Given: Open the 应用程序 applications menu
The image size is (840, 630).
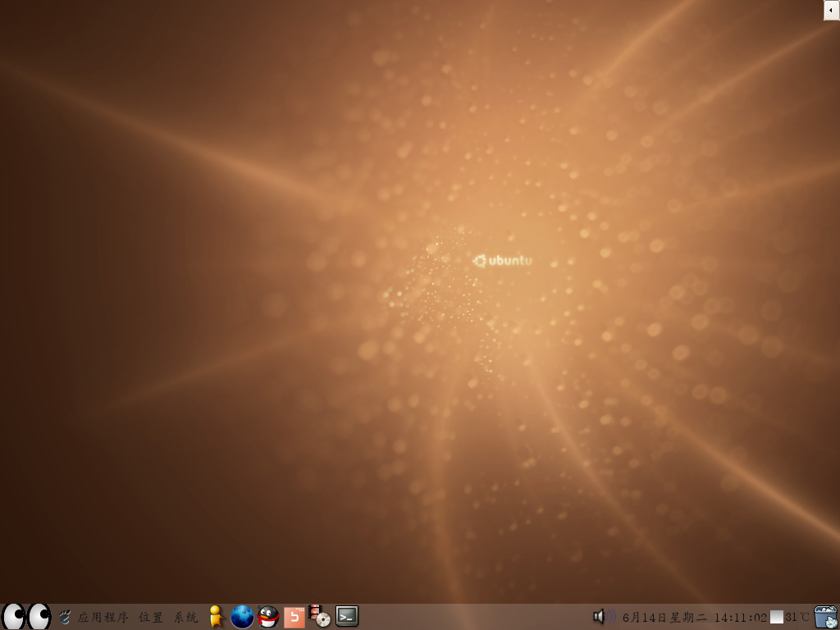Looking at the screenshot, I should 103,618.
